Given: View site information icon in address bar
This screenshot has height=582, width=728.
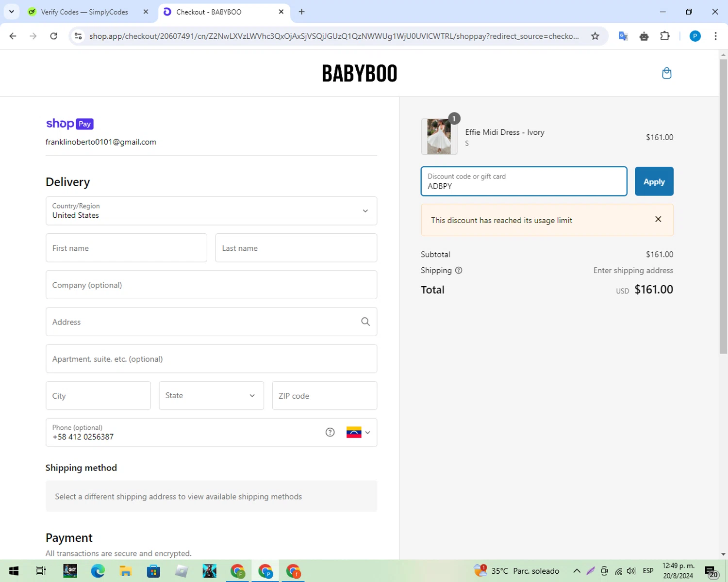Looking at the screenshot, I should click(78, 36).
